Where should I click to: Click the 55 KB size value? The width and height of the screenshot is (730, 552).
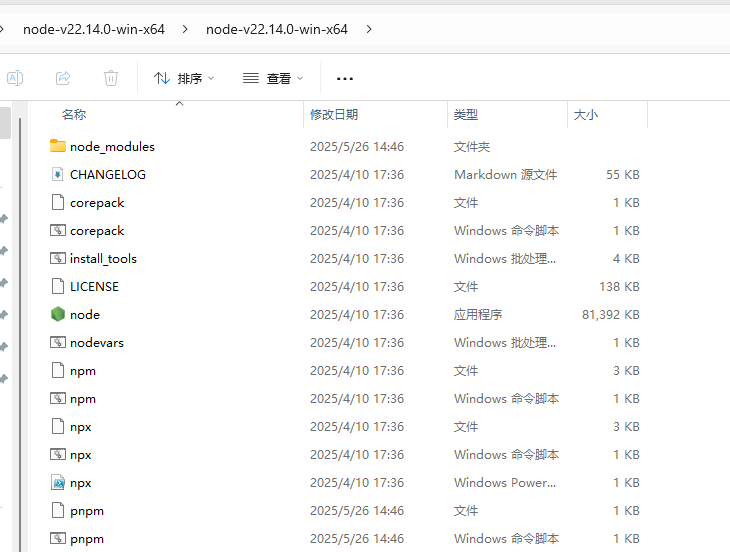pos(622,175)
